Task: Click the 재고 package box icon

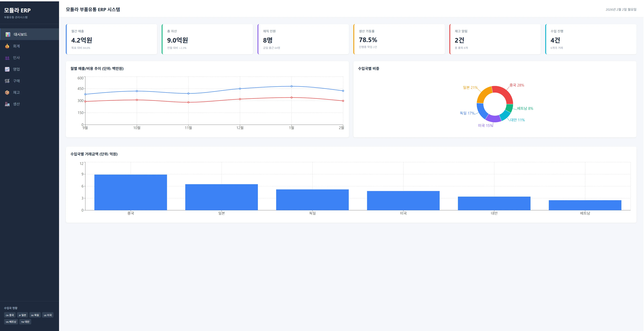Action: pyautogui.click(x=7, y=92)
